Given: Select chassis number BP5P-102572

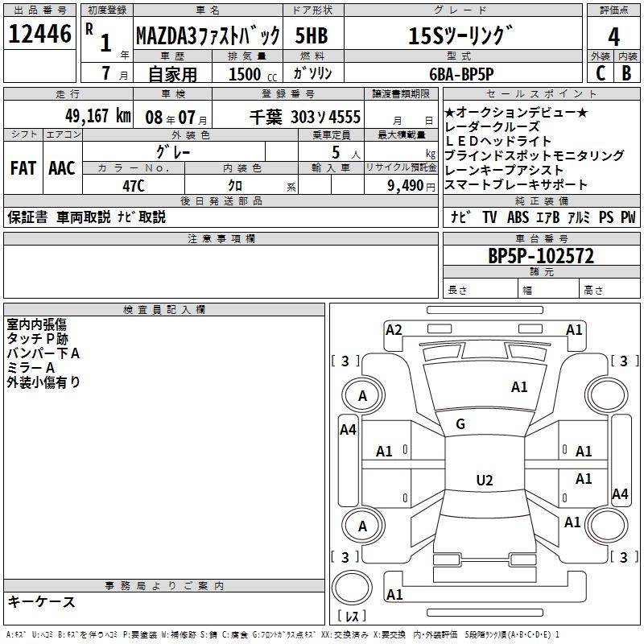Looking at the screenshot, I should point(541,256).
